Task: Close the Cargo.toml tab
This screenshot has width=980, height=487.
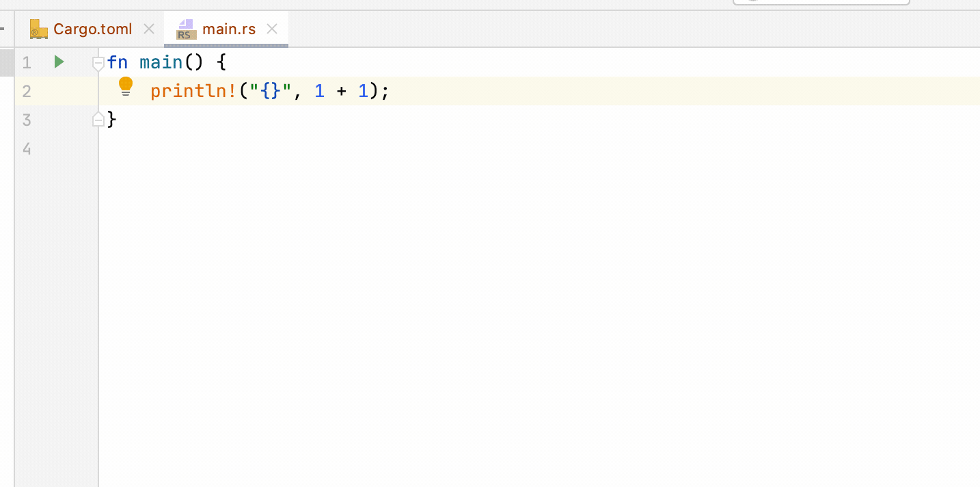Action: pyautogui.click(x=149, y=29)
